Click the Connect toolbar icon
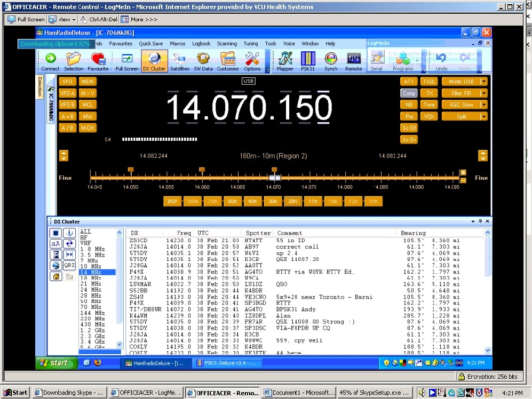This screenshot has height=399, width=532. 50,61
